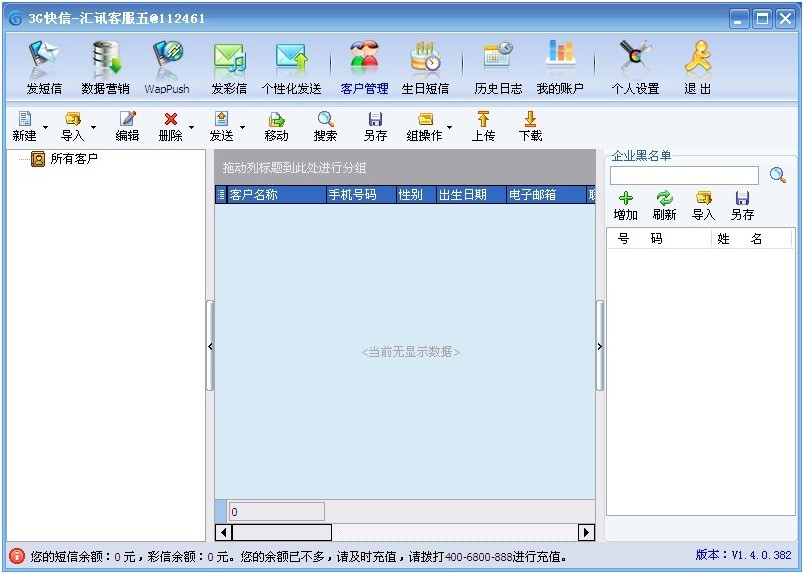Collapse the right blacklist panel
Viewport: 804px width, 574px height.
(x=600, y=346)
